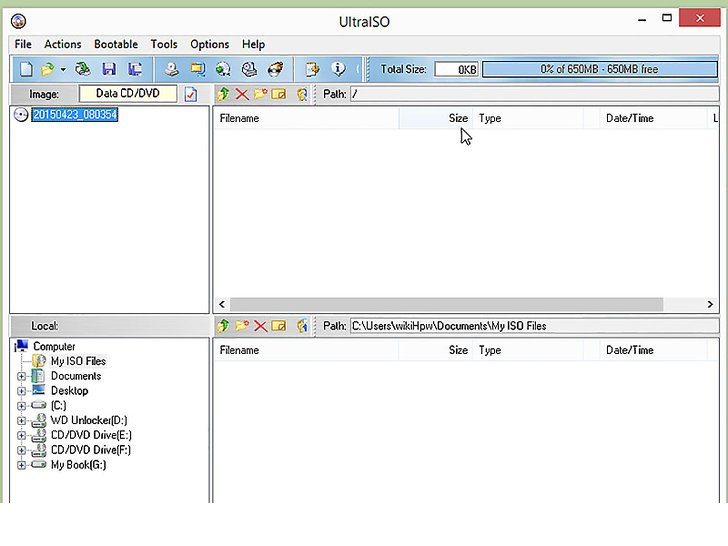Screen dimensions: 728x546
Task: Burn CD/DVD image with flame disc icon
Action: coord(276,69)
